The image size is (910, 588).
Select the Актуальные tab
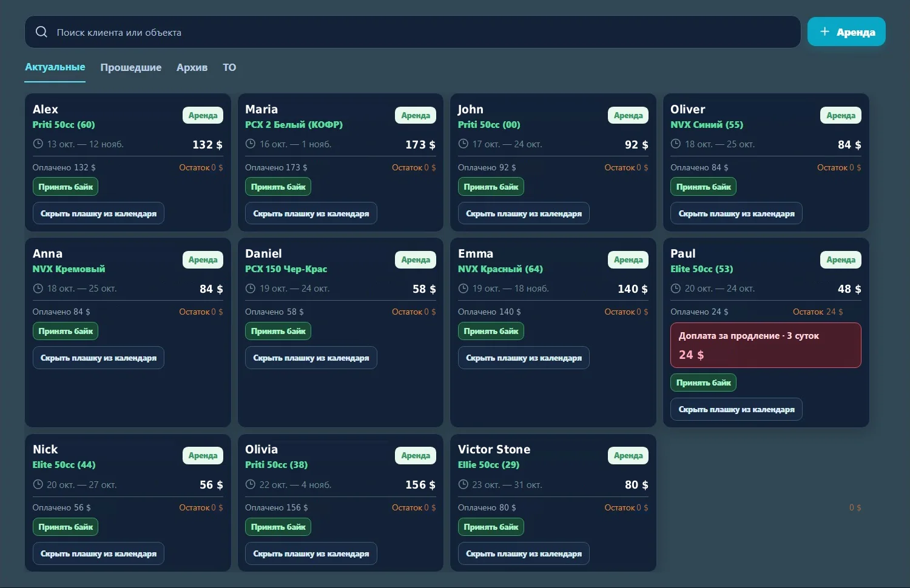(x=55, y=67)
